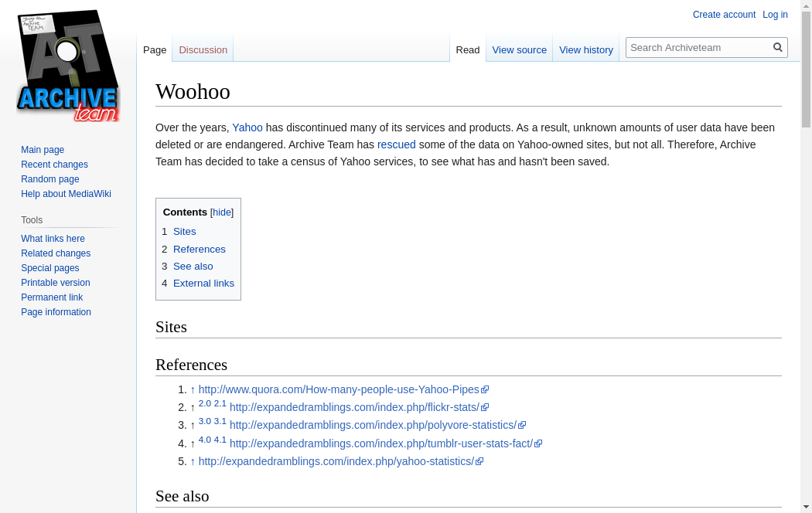Open the Log in link
This screenshot has height=513, width=812.
[x=775, y=15]
